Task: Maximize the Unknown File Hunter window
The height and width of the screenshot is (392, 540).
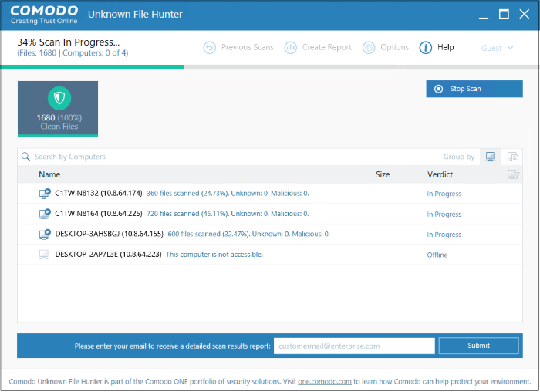Action: (504, 14)
